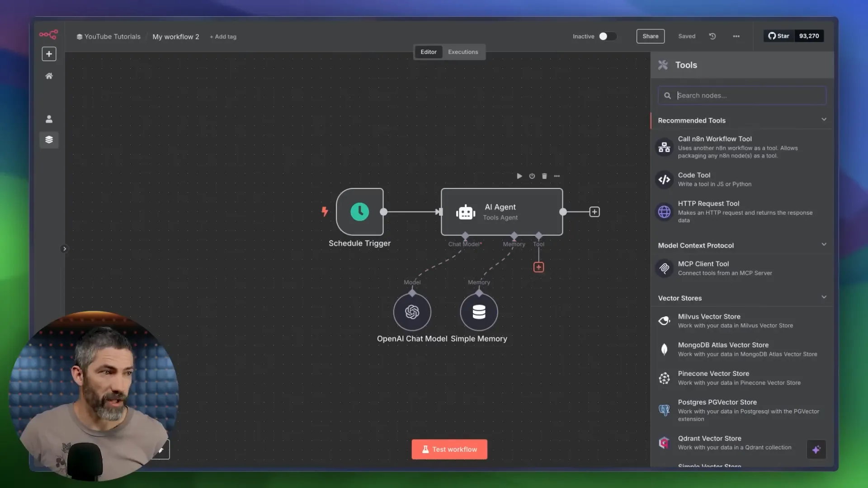Select the AI Agent node
The image size is (868, 488).
pos(502,212)
